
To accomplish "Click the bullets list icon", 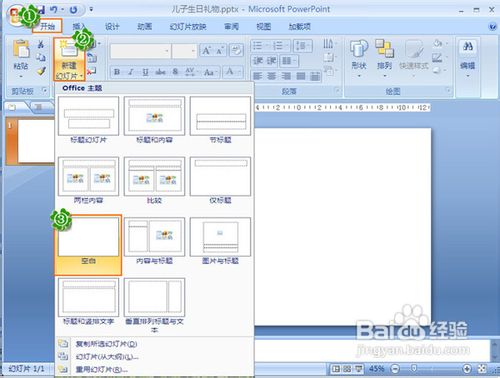I will (x=258, y=45).
